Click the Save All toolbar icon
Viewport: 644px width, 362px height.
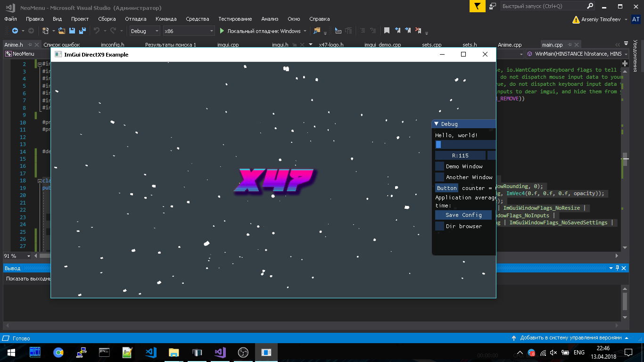82,31
